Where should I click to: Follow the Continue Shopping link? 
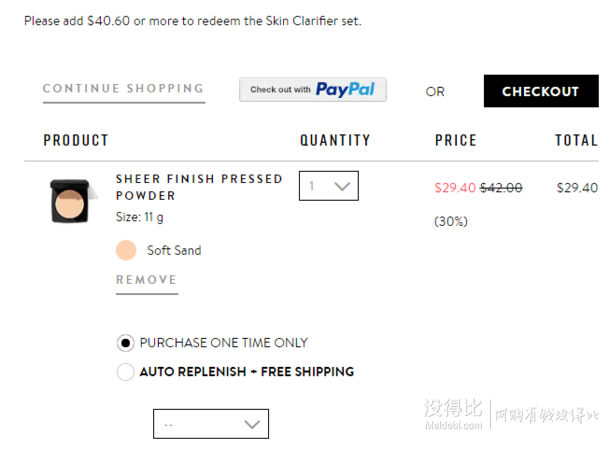[124, 89]
